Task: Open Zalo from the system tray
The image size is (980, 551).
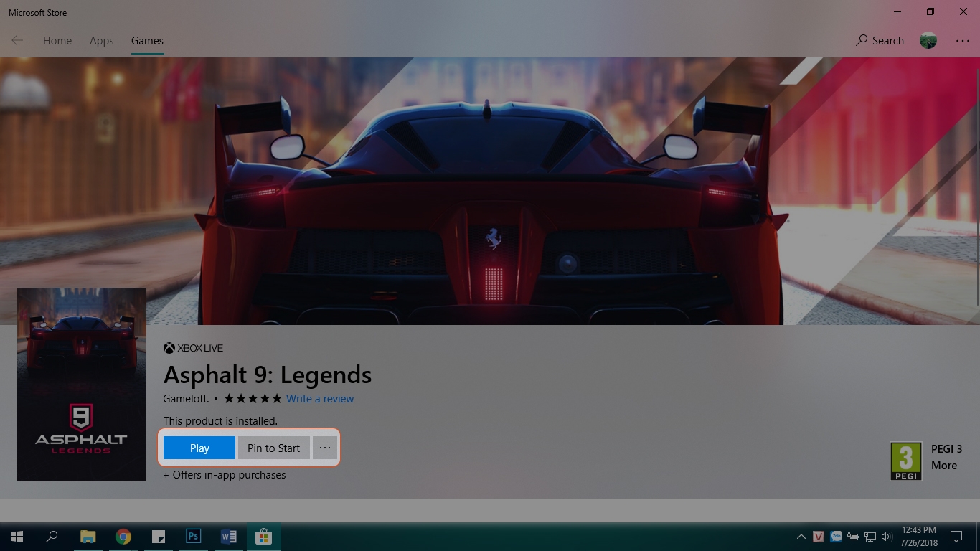Action: point(836,537)
